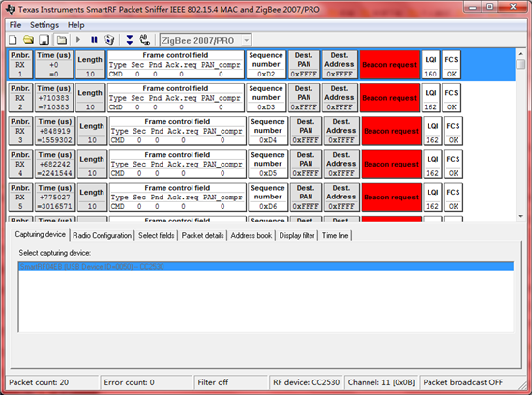This screenshot has height=395, width=532.
Task: Start packet capture with the play icon
Action: click(78, 40)
